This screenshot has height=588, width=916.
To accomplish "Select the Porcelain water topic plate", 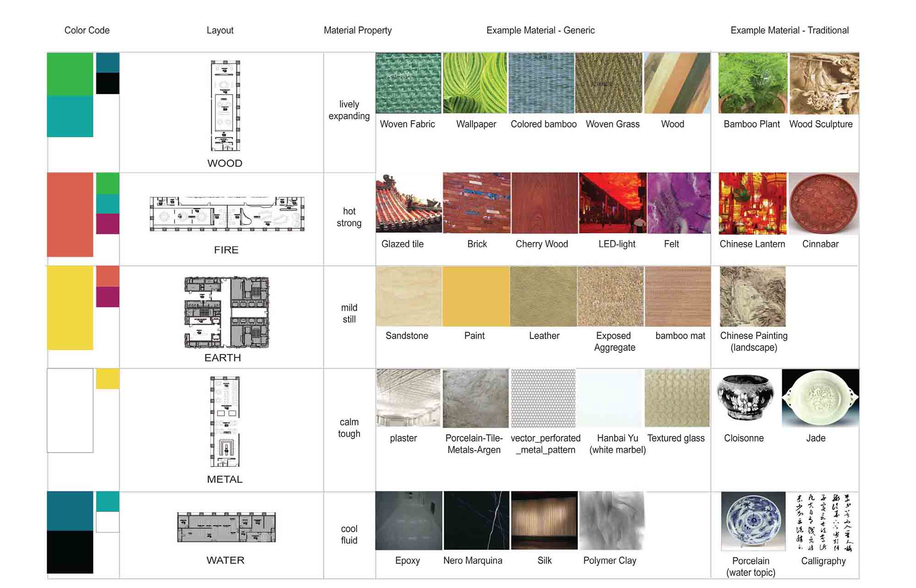I will (x=753, y=521).
